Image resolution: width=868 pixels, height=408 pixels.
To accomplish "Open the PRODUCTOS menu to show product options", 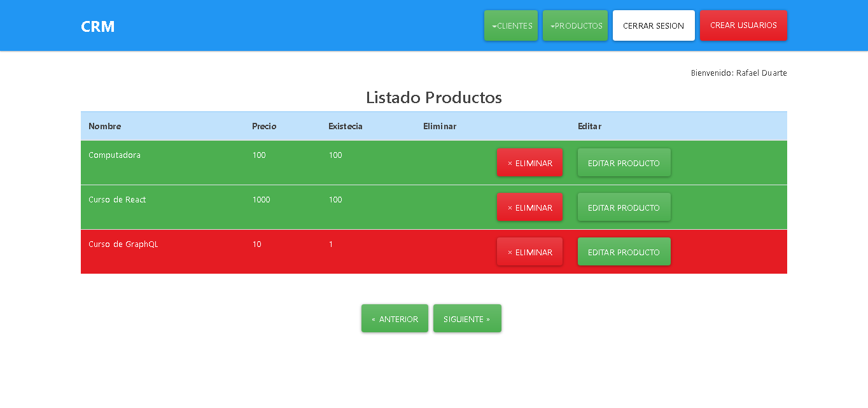I will coord(575,25).
